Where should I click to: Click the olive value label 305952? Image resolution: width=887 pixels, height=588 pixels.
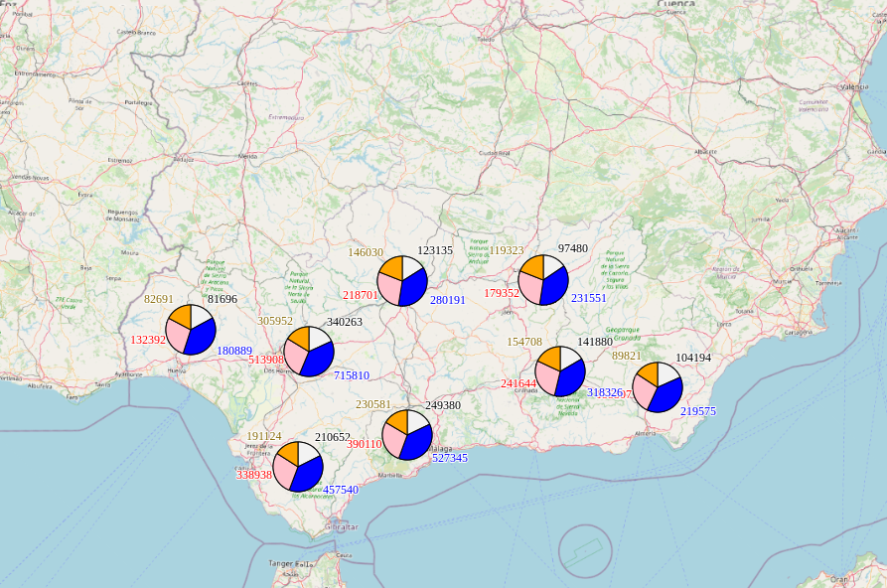[275, 322]
